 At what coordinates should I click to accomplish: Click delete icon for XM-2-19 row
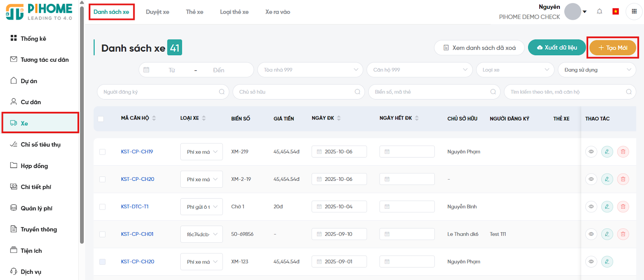pyautogui.click(x=623, y=179)
